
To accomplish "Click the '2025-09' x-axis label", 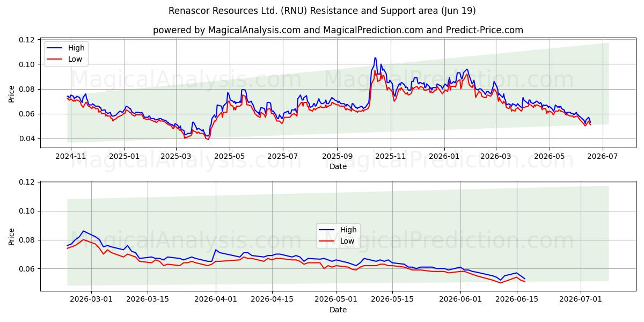I will [338, 156].
